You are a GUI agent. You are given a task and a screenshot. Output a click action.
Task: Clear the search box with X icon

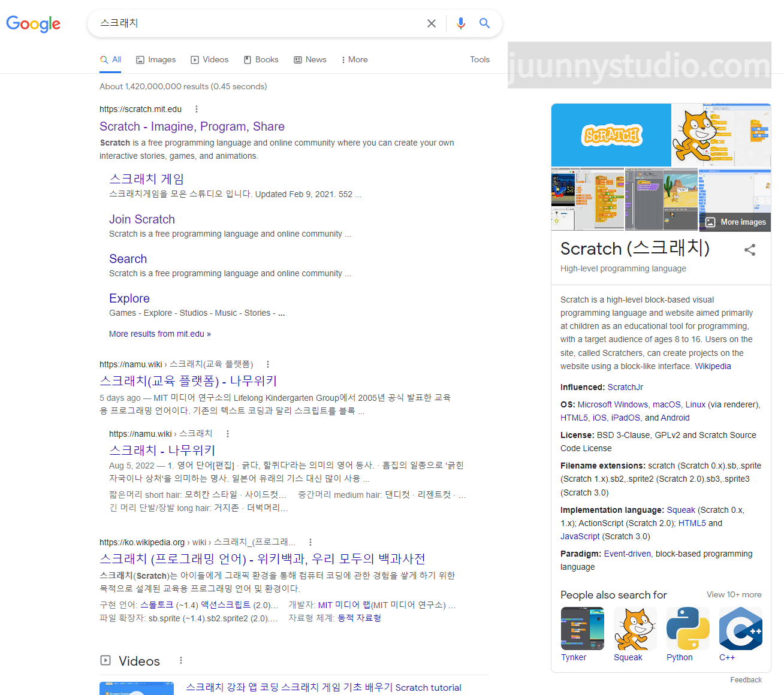(x=432, y=23)
